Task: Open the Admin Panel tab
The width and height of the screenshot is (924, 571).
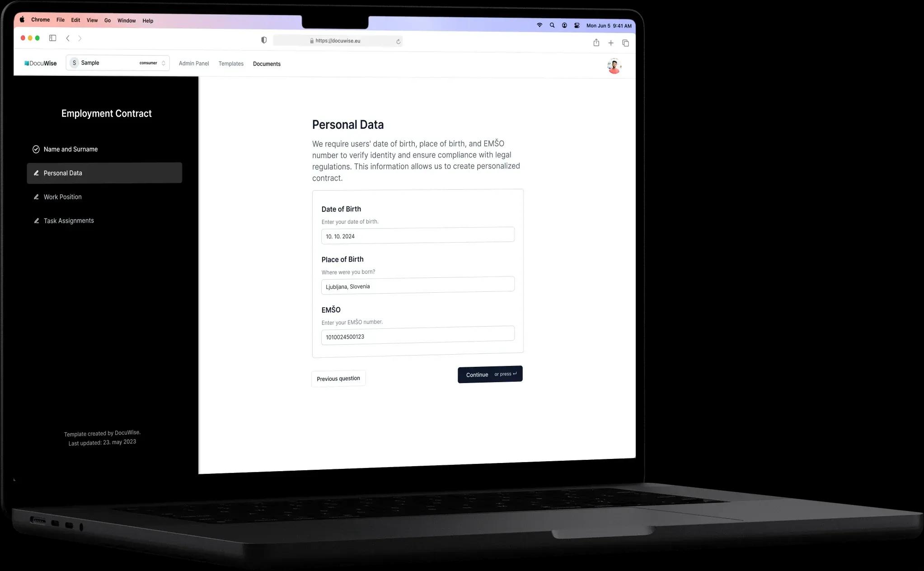Action: pyautogui.click(x=193, y=63)
